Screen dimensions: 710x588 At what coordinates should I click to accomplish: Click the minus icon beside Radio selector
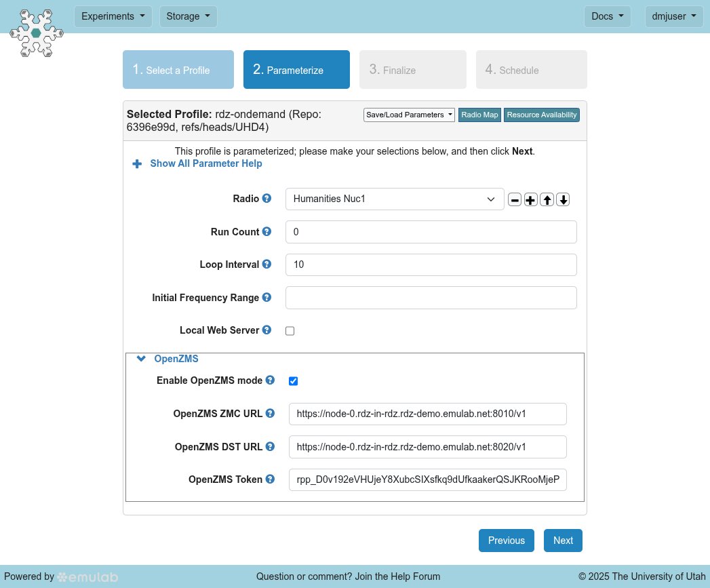click(515, 199)
